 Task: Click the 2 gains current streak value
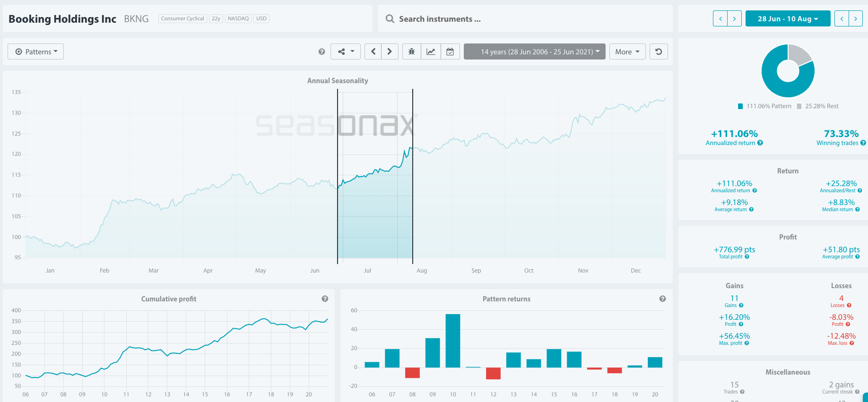(841, 385)
